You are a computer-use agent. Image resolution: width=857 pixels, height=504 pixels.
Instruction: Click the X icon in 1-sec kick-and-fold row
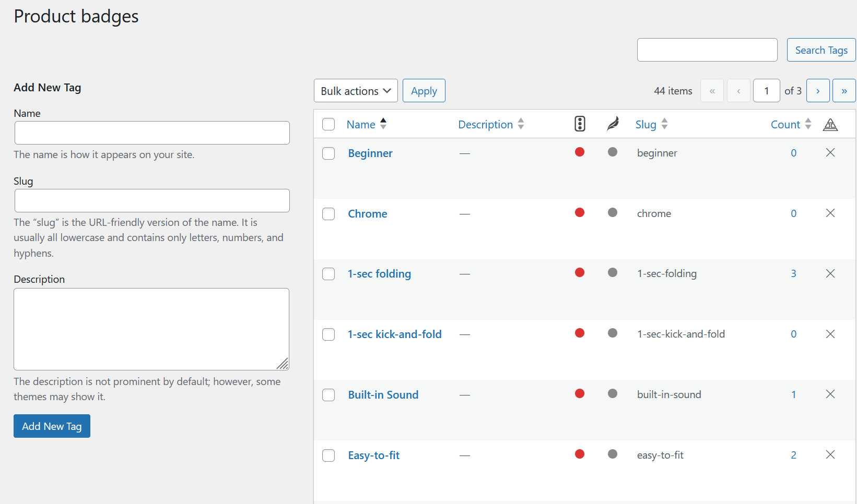(830, 334)
